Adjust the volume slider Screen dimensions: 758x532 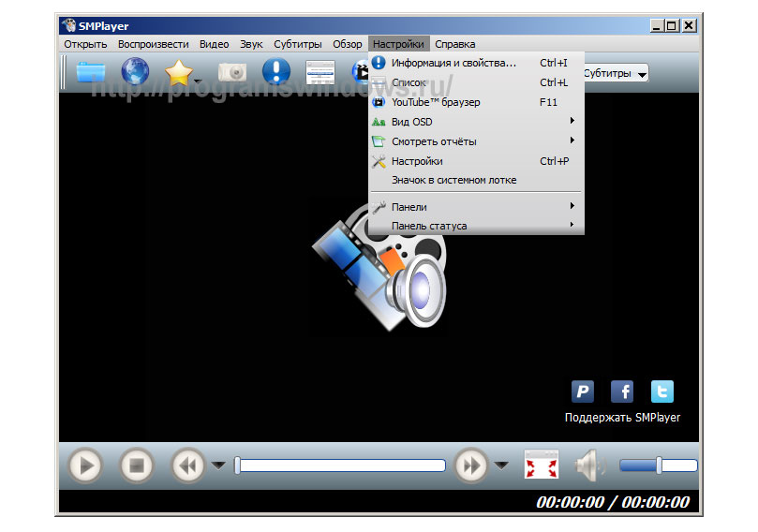(659, 465)
